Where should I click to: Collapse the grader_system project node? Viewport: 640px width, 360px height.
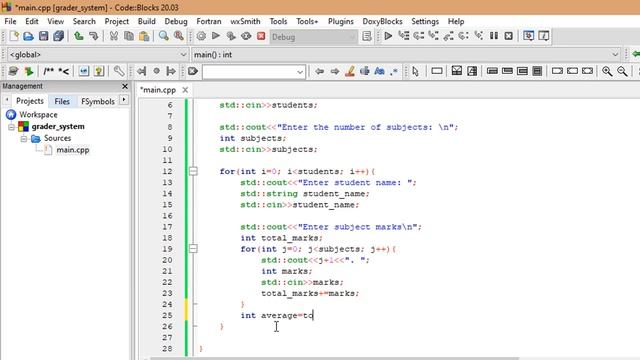tap(11, 127)
